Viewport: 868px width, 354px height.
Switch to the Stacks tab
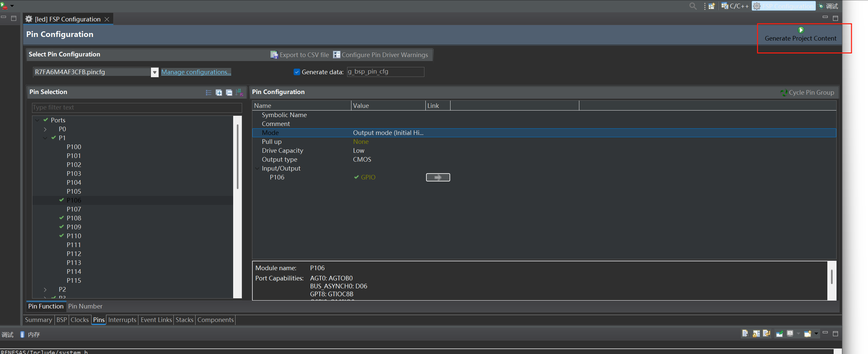tap(184, 320)
